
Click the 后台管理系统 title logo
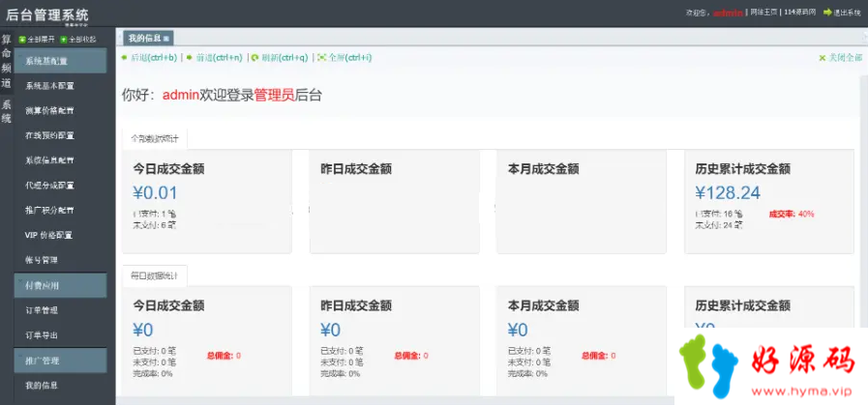[47, 14]
